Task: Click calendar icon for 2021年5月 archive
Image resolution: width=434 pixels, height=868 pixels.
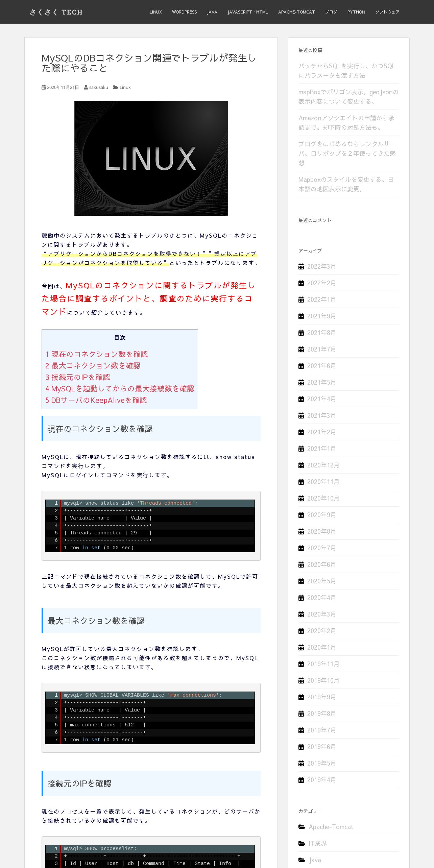Action: (301, 382)
